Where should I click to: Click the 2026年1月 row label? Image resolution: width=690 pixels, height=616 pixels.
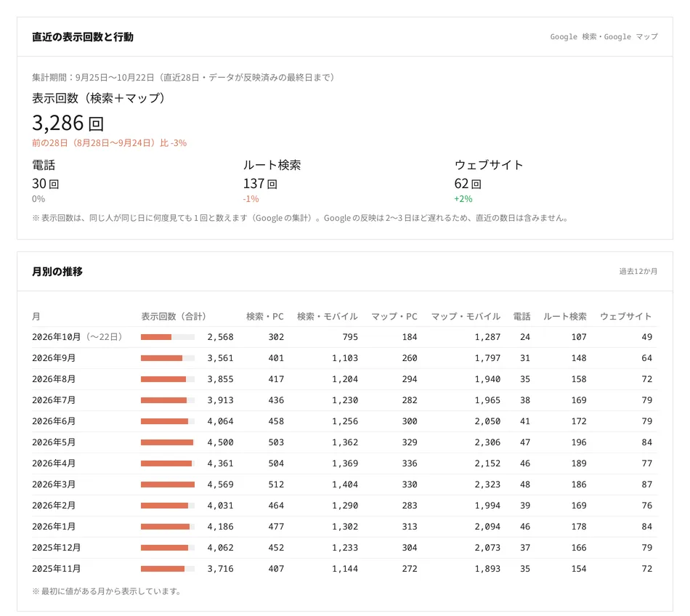click(x=54, y=527)
